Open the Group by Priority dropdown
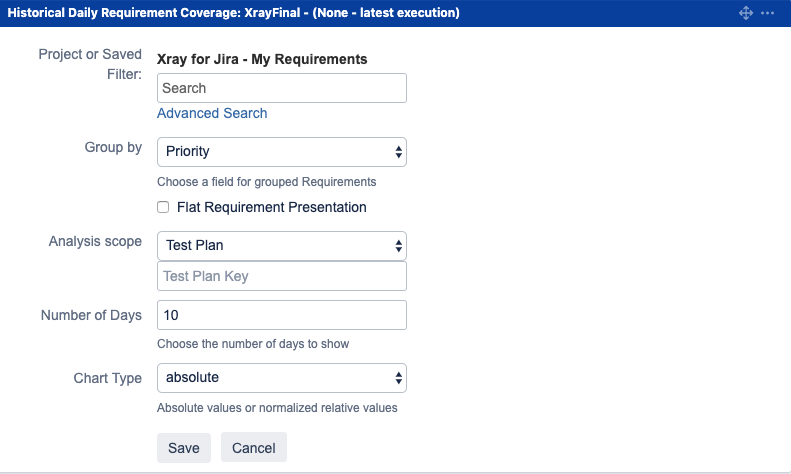 [281, 152]
